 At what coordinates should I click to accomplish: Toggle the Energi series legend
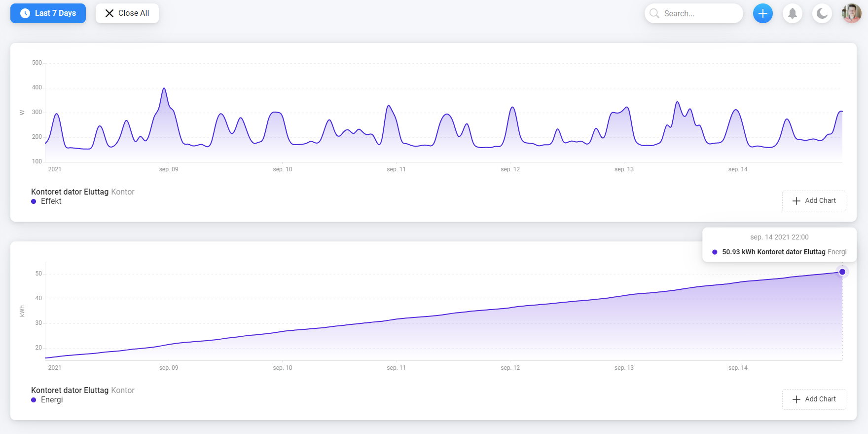[x=52, y=400]
